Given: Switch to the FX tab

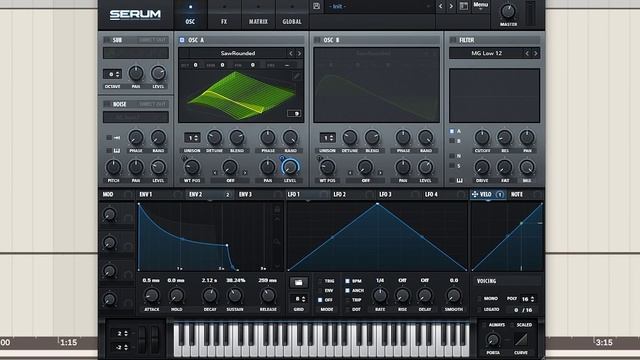Looking at the screenshot, I should pos(224,15).
